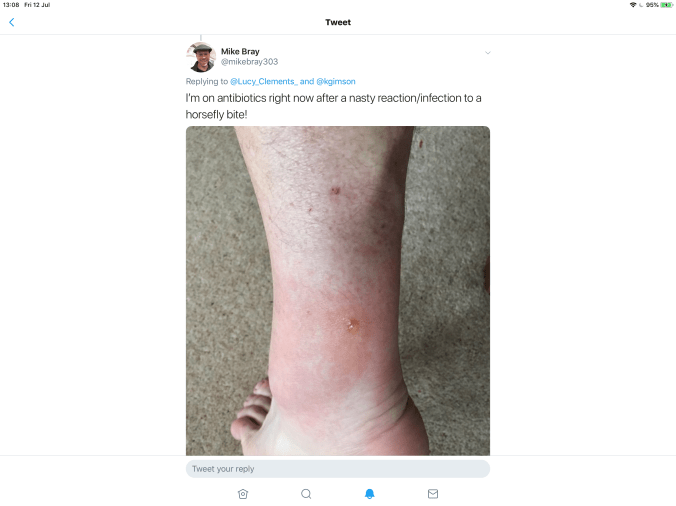Open the Notifications bell tab
676x506 pixels.
[x=369, y=494]
